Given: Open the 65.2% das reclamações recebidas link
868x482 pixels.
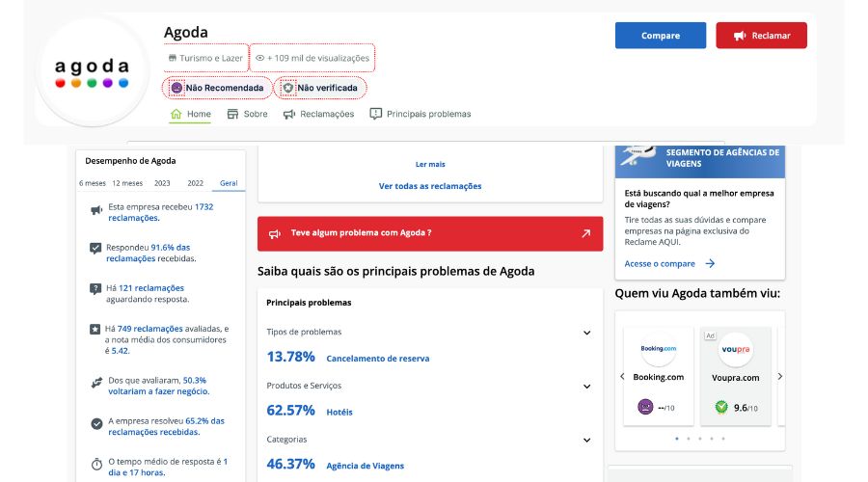Looking at the screenshot, I should point(166,426).
